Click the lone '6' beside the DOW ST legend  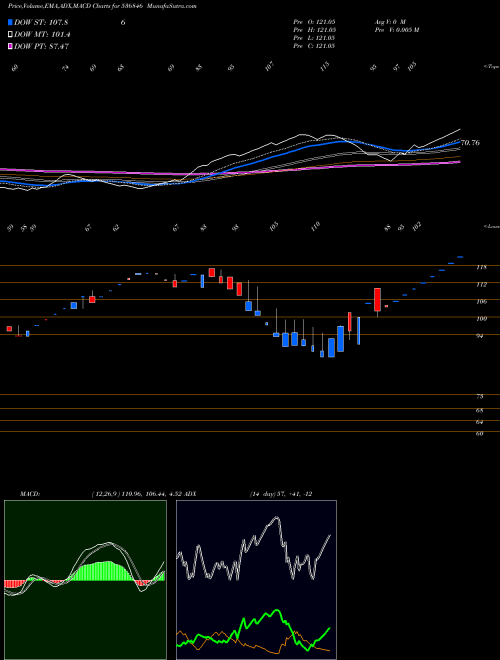click(x=123, y=22)
